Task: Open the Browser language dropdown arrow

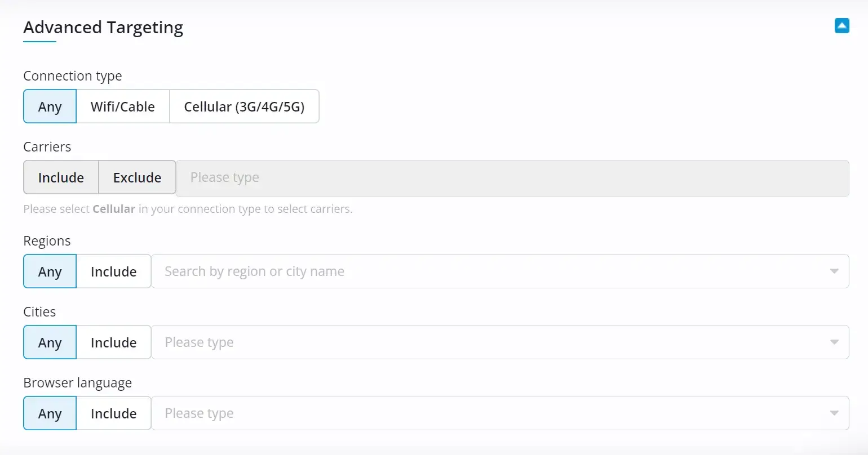Action: pos(834,413)
